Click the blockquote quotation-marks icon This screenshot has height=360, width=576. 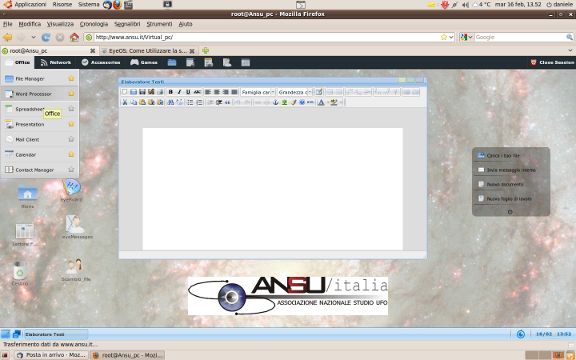pos(228,102)
